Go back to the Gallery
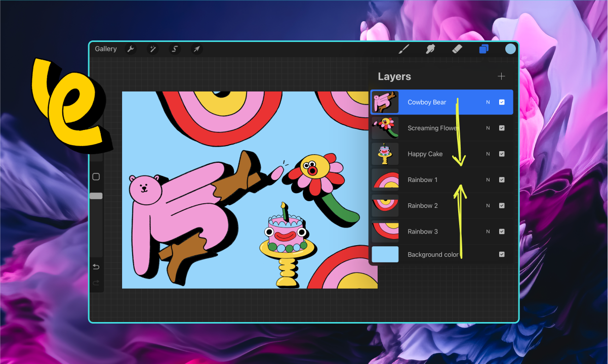The image size is (608, 364). [105, 49]
